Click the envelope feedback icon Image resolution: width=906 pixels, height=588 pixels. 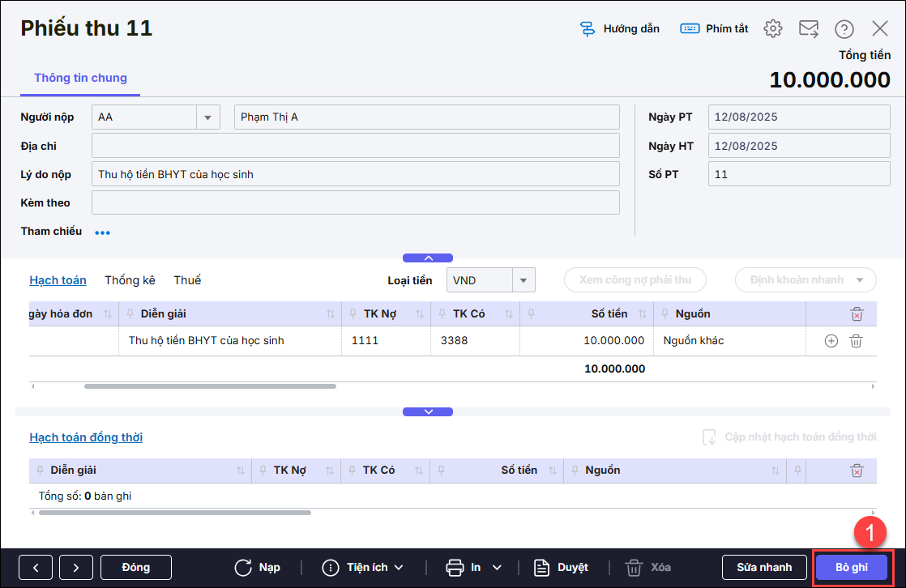[809, 29]
